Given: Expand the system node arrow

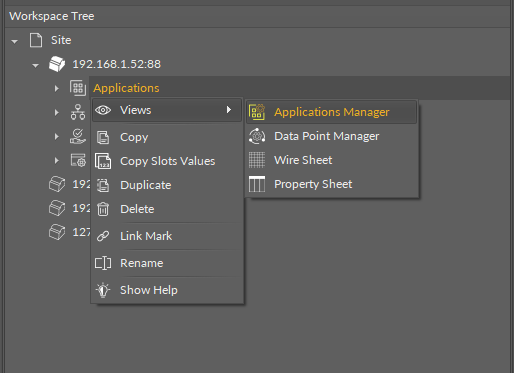Looking at the screenshot, I should 57,161.
